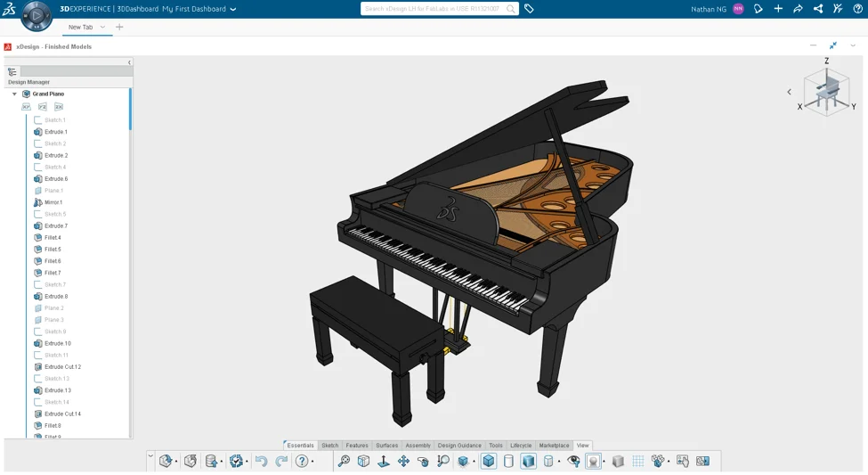Viewport: 868px width, 475px height.
Task: Click the Zoom to fit magnifier icon
Action: 344,461
